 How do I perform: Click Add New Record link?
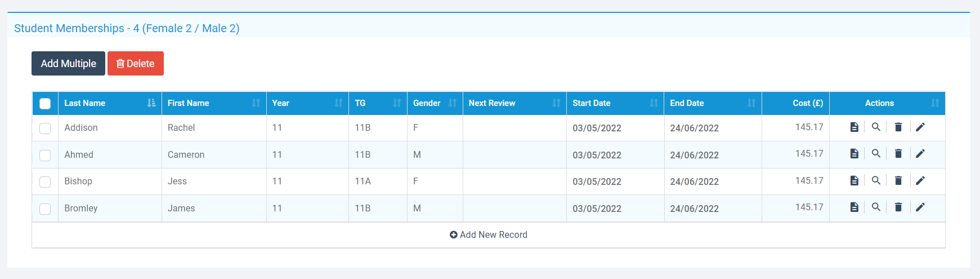coord(489,235)
